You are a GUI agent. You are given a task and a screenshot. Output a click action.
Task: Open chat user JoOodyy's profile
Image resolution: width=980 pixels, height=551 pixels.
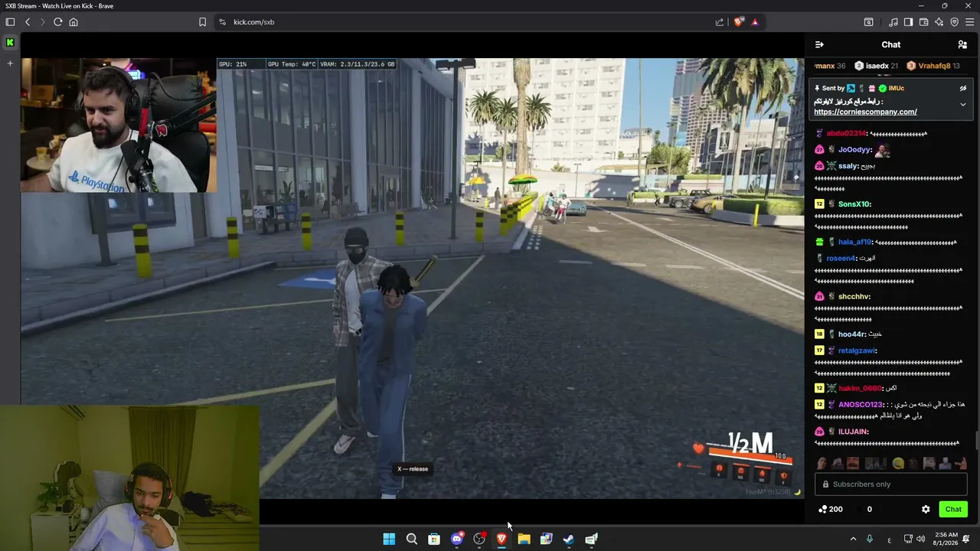tap(854, 150)
